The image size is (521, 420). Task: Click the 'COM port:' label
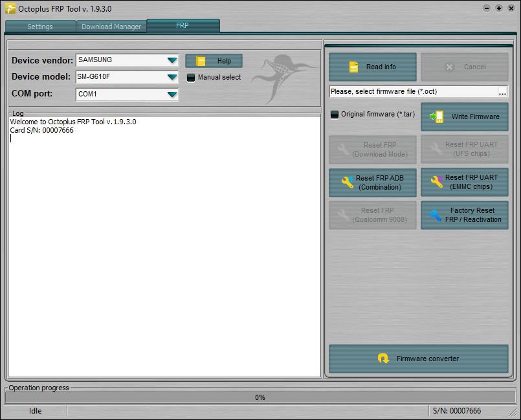pyautogui.click(x=32, y=93)
